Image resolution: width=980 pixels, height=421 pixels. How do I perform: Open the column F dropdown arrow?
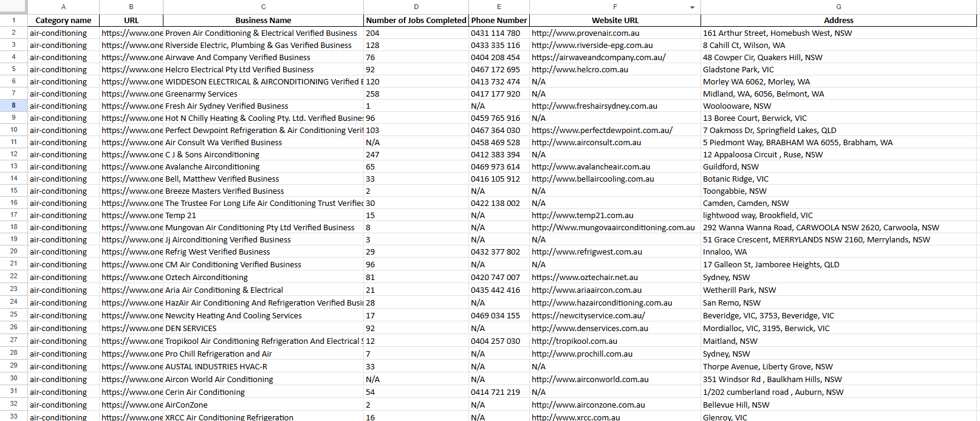[x=692, y=7]
